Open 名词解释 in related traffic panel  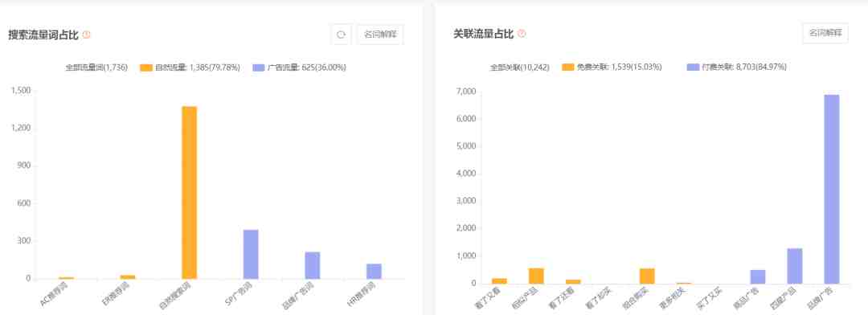coord(825,33)
